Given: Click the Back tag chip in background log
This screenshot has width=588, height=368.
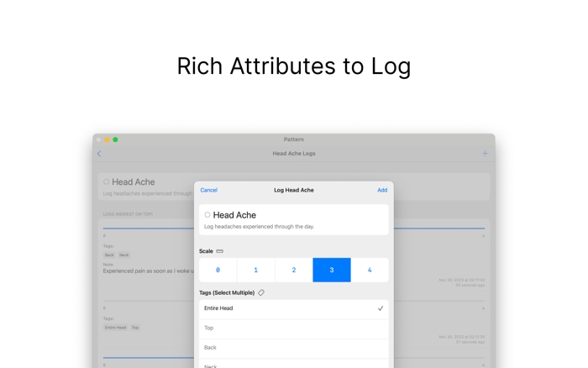Looking at the screenshot, I should (109, 255).
